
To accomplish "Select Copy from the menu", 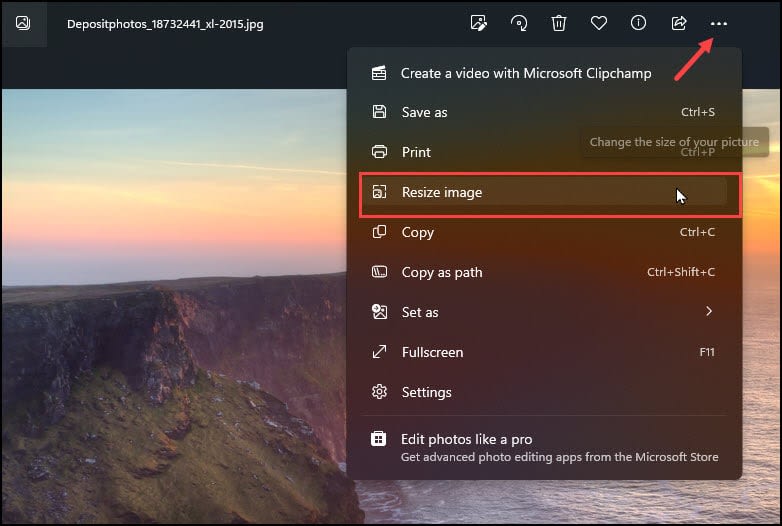I will pyautogui.click(x=545, y=232).
